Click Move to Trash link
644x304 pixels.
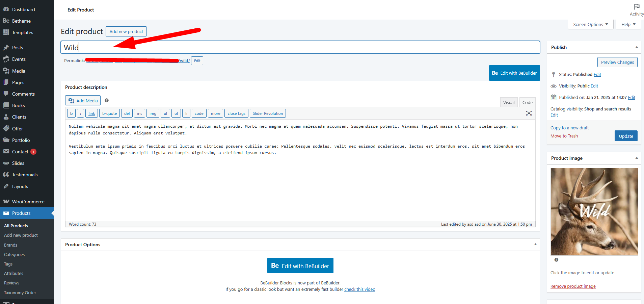coord(564,136)
